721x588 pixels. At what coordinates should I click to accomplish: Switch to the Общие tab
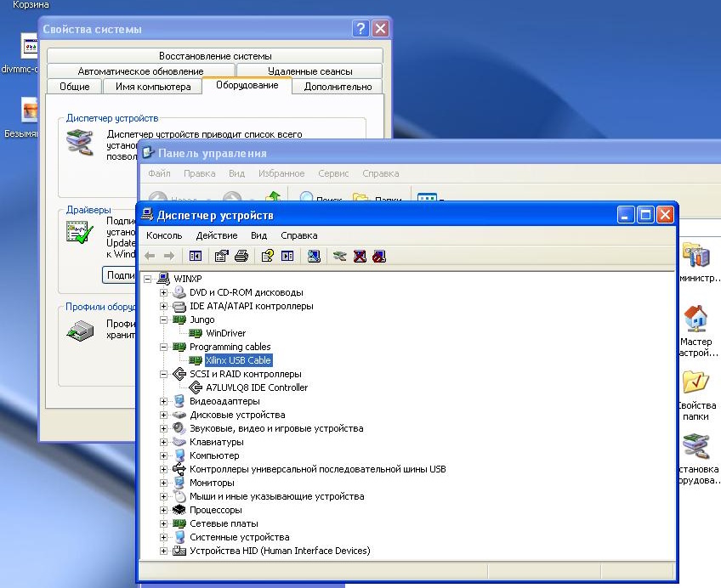[75, 87]
